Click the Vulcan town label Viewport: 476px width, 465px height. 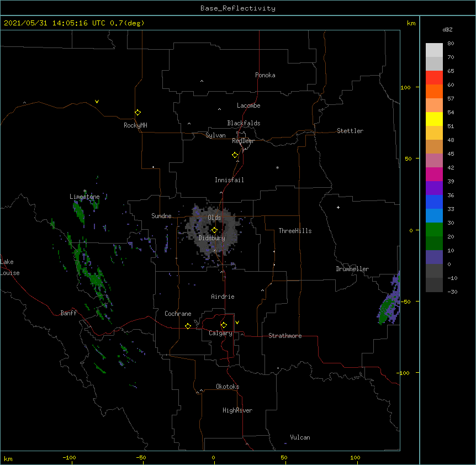pyautogui.click(x=300, y=437)
